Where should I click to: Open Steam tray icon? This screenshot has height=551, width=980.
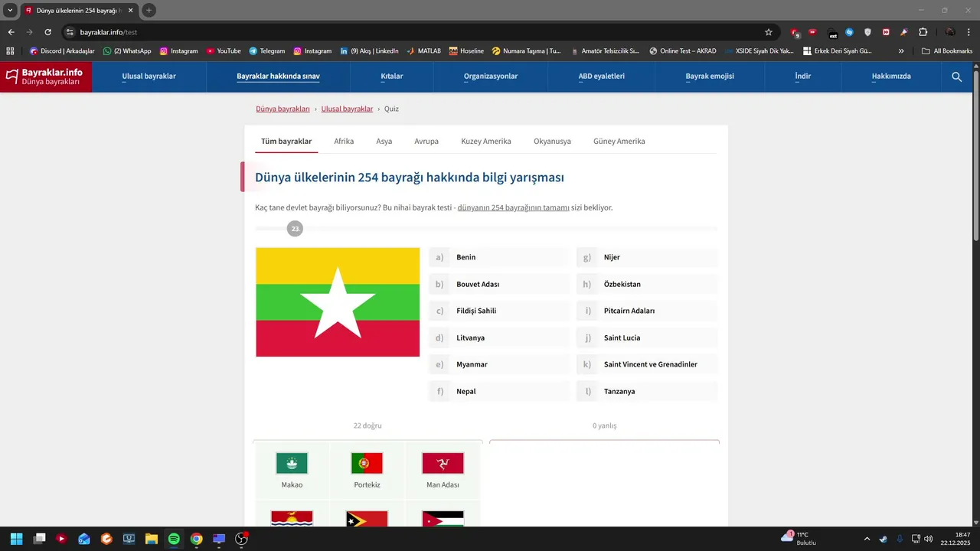884,539
